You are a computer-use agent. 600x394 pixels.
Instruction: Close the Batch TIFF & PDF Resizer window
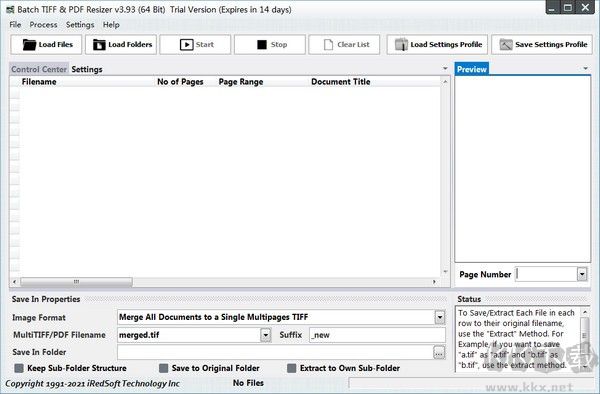[585, 8]
